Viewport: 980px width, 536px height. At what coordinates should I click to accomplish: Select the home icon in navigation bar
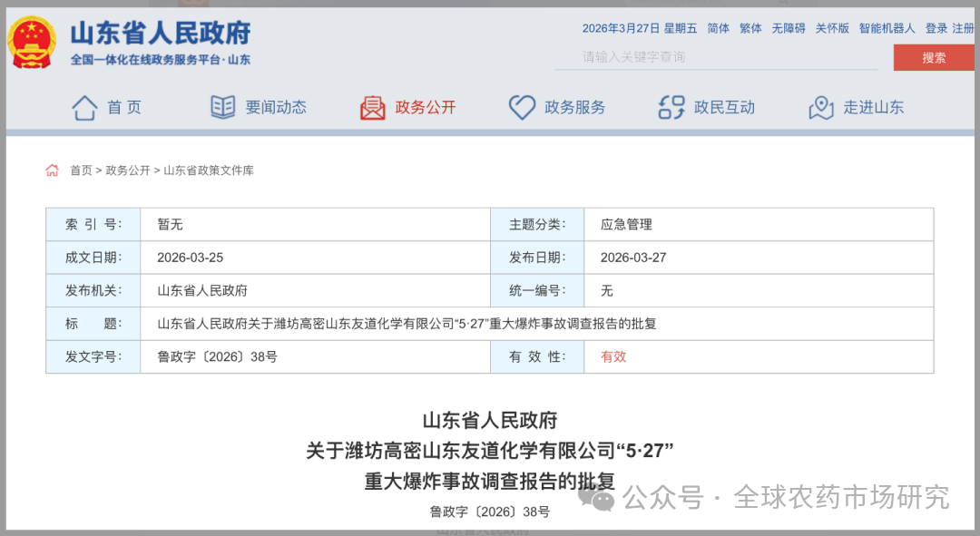84,106
